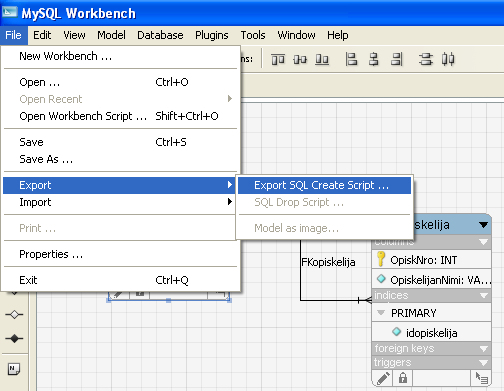Choose Exit from File menu
This screenshot has height=391, width=504.
click(119, 280)
